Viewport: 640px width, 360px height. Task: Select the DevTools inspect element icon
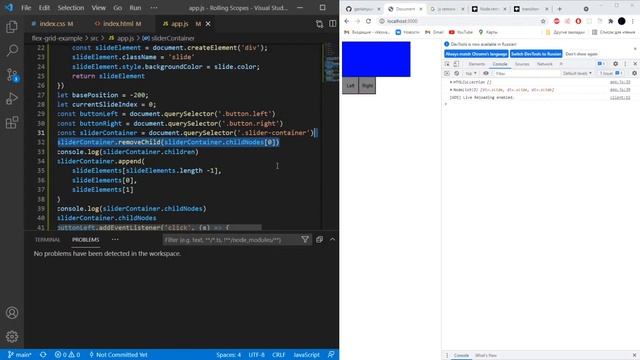click(x=447, y=64)
